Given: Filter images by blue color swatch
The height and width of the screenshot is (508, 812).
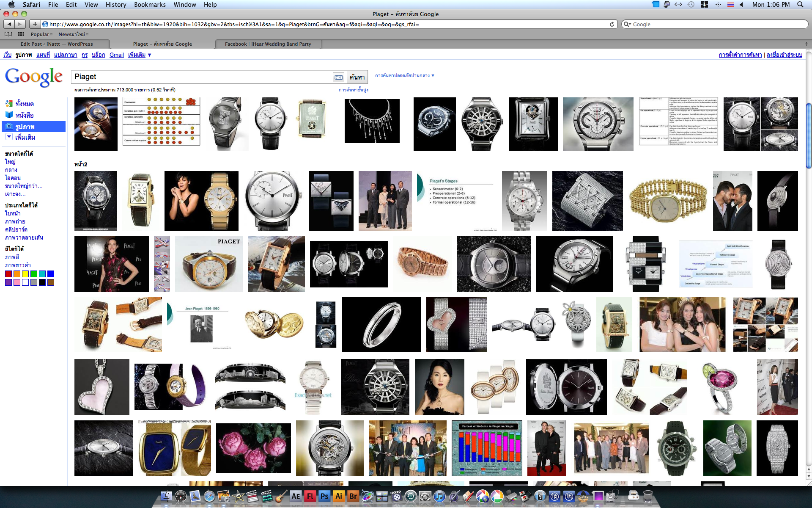Looking at the screenshot, I should (51, 274).
